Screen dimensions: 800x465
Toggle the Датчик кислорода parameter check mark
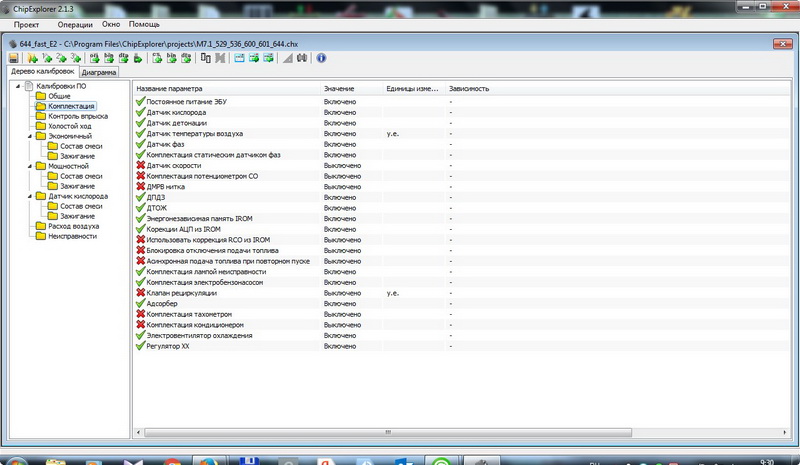click(140, 112)
